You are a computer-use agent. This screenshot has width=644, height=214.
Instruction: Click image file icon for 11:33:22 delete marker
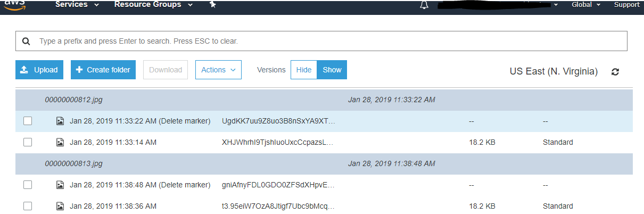tap(60, 121)
